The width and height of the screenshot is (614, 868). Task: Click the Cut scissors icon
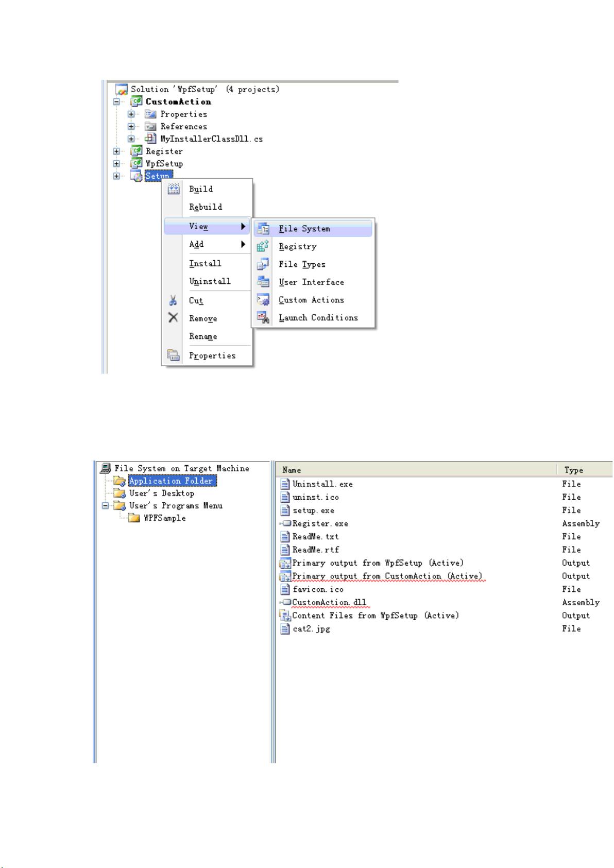tap(173, 301)
